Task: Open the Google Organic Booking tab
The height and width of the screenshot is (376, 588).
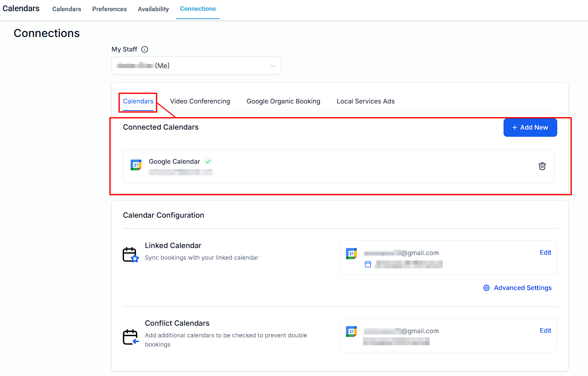Action: click(283, 101)
